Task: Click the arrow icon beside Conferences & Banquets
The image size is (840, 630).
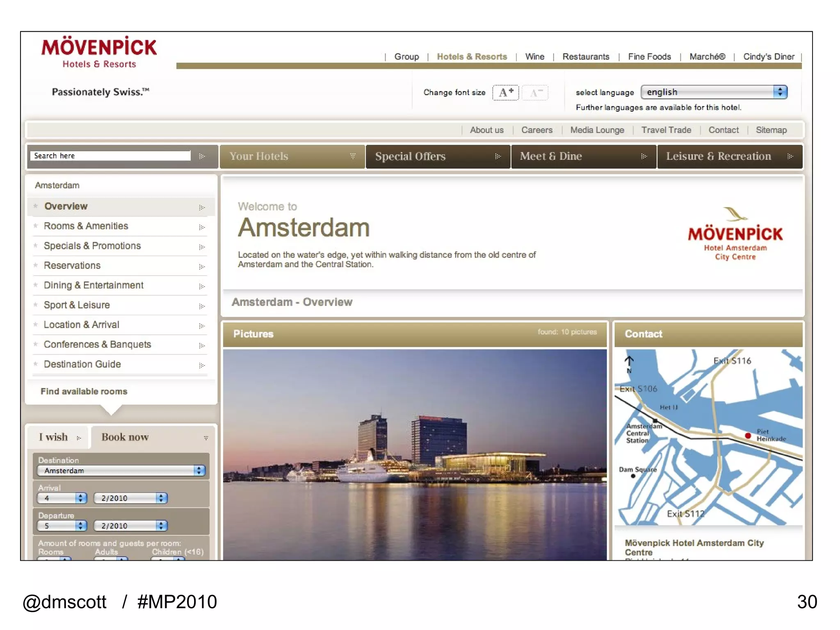Action: click(202, 345)
